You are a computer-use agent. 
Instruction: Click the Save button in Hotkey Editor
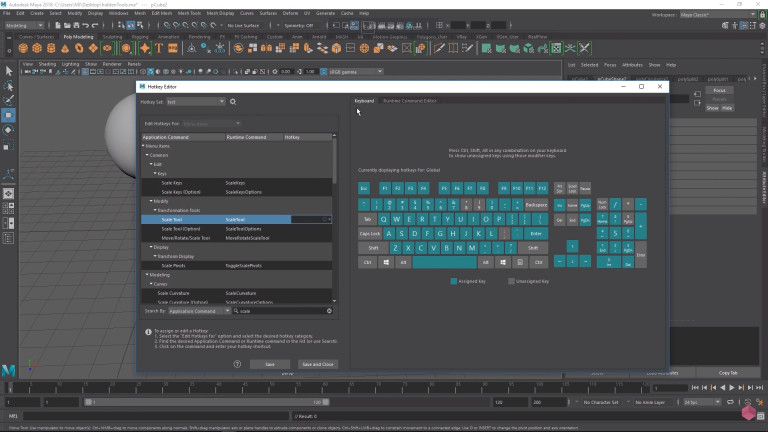[x=270, y=364]
